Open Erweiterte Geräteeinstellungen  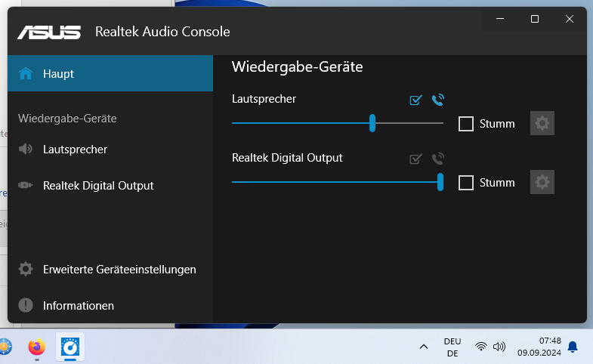point(110,269)
